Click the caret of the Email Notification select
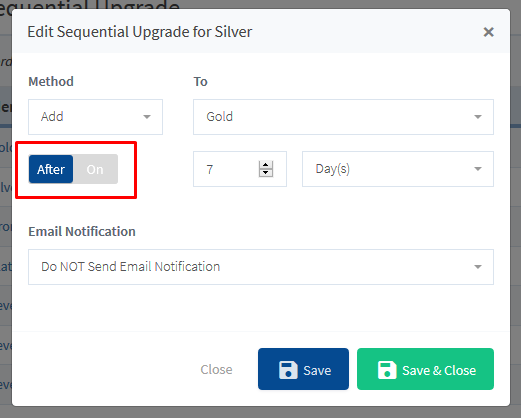Image resolution: width=521 pixels, height=418 pixels. 478,267
